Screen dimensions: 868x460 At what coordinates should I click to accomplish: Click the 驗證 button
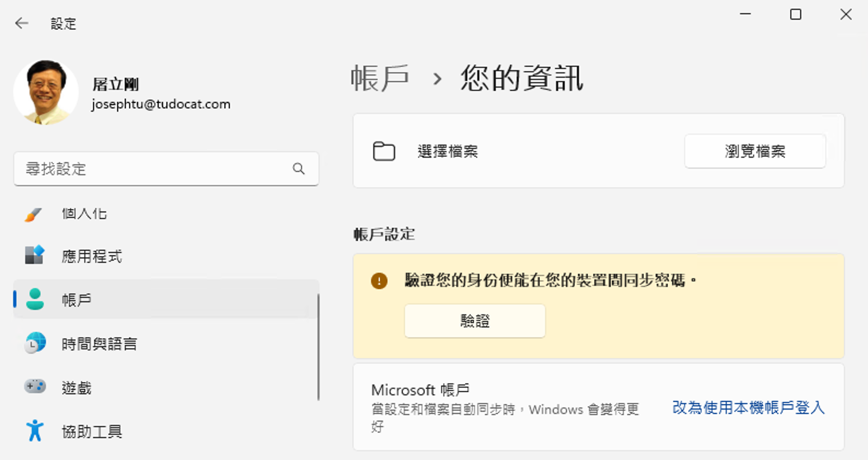pyautogui.click(x=475, y=321)
